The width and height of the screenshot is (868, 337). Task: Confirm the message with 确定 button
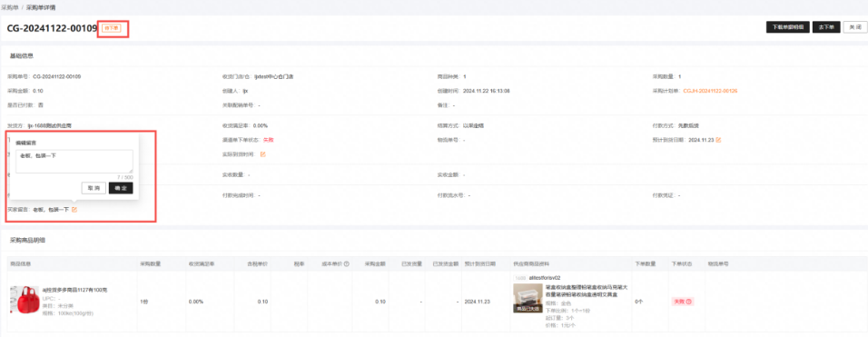click(121, 188)
